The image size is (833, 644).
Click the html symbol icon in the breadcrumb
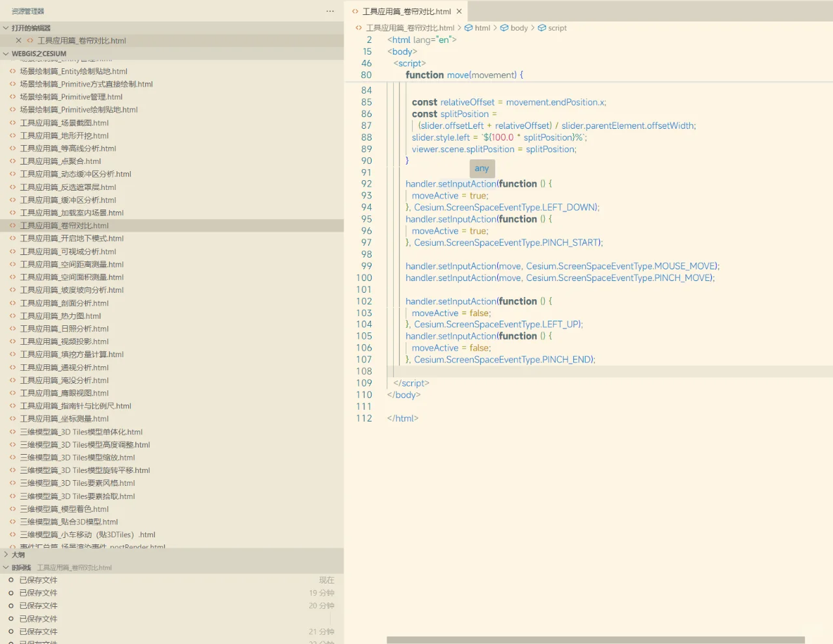pos(469,28)
